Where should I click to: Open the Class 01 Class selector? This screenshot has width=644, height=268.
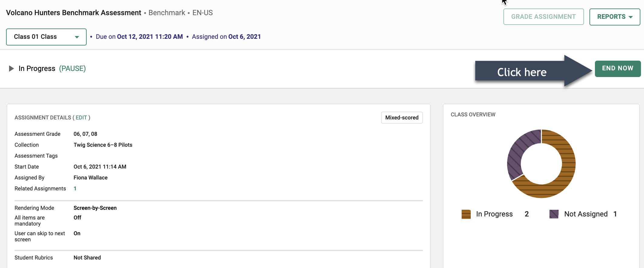coord(46,37)
